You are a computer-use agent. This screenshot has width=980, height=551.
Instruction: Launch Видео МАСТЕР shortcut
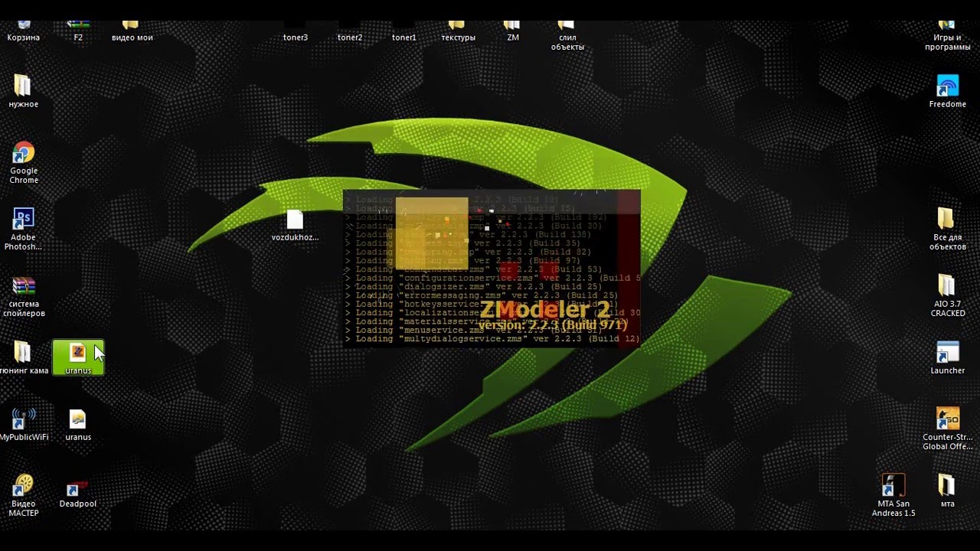[24, 495]
